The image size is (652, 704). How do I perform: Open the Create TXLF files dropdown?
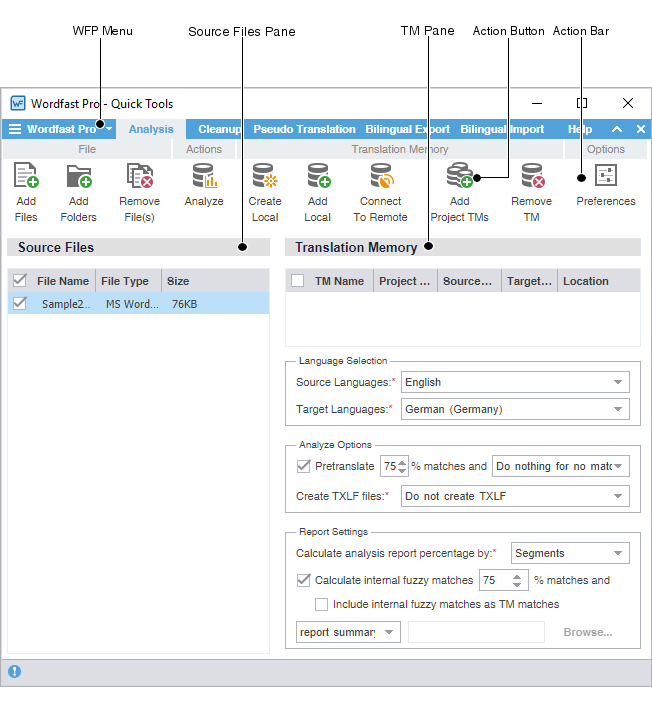(x=515, y=496)
